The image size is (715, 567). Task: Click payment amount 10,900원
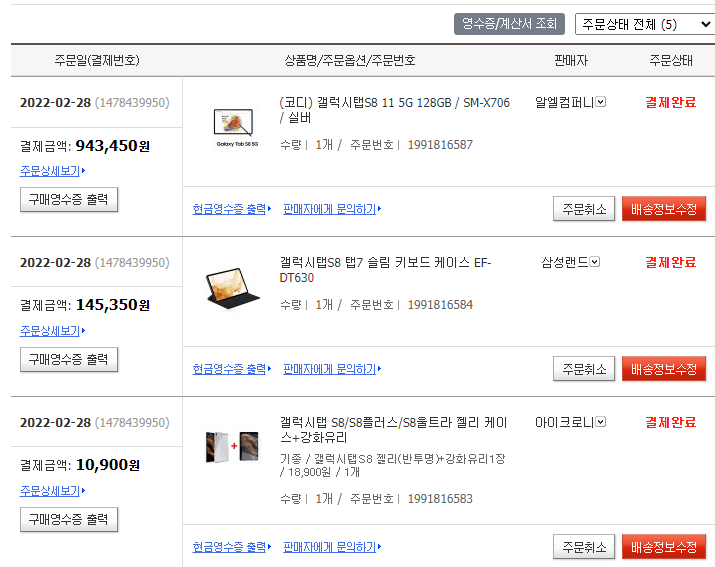coord(108,465)
